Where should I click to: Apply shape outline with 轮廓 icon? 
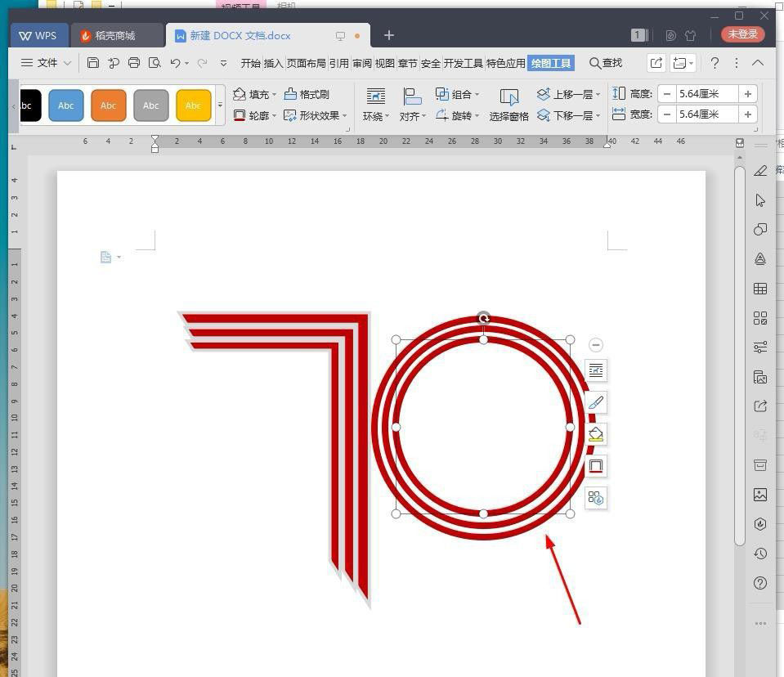pyautogui.click(x=257, y=115)
